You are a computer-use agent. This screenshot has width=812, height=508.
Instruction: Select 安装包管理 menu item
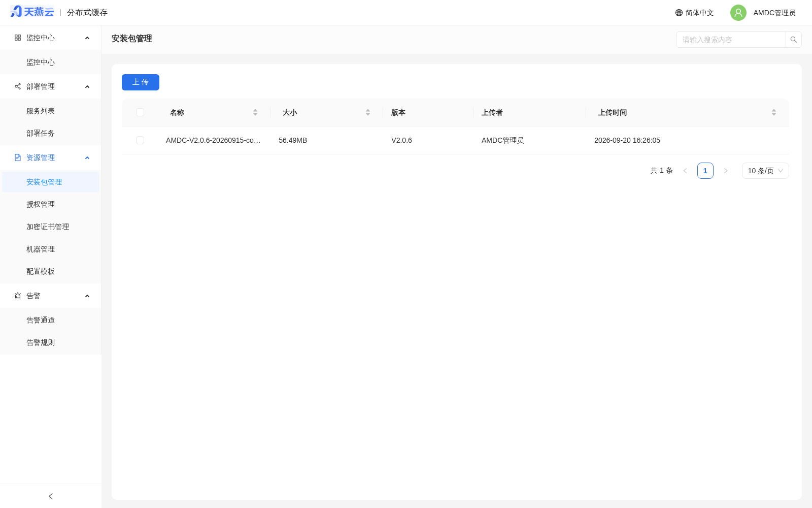[51, 182]
